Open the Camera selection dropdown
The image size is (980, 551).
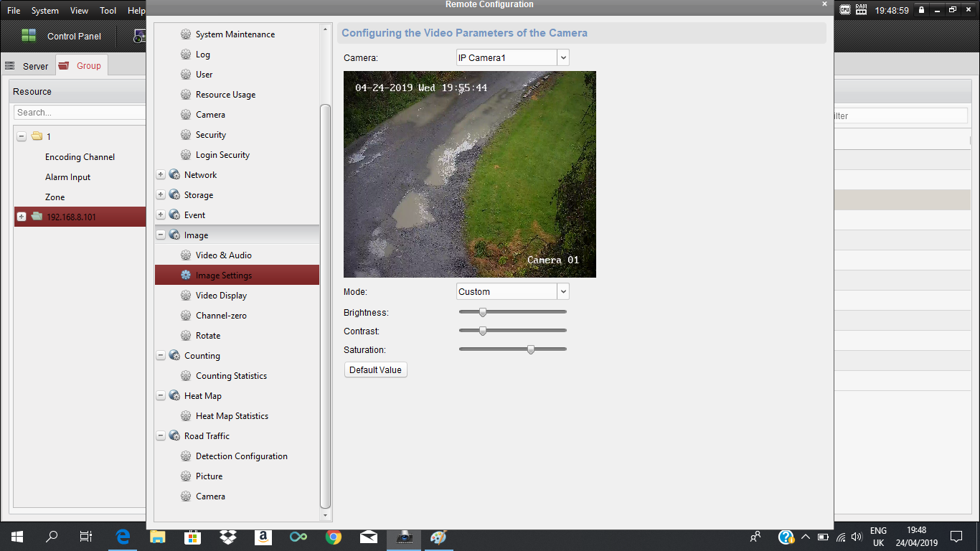(562, 57)
